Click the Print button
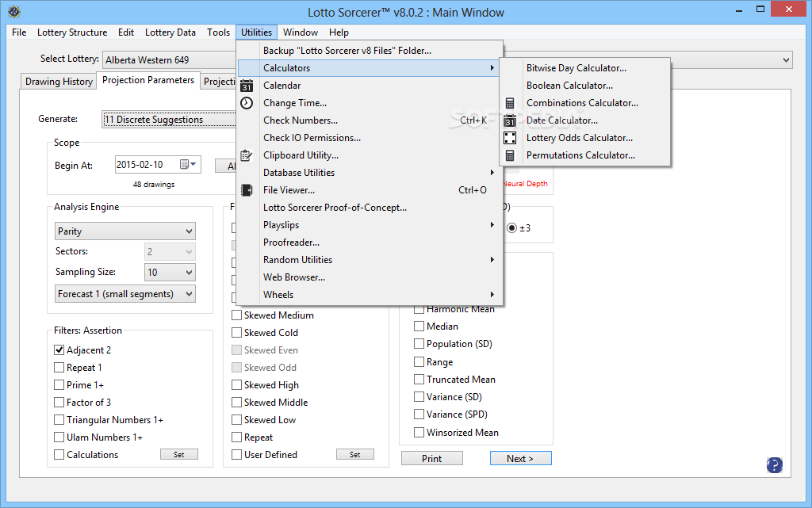This screenshot has height=508, width=812. (x=432, y=458)
